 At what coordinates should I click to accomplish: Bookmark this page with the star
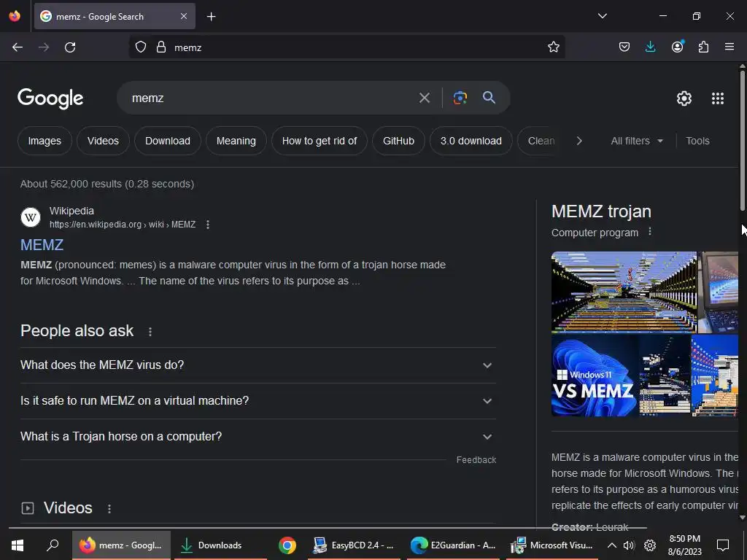(553, 47)
